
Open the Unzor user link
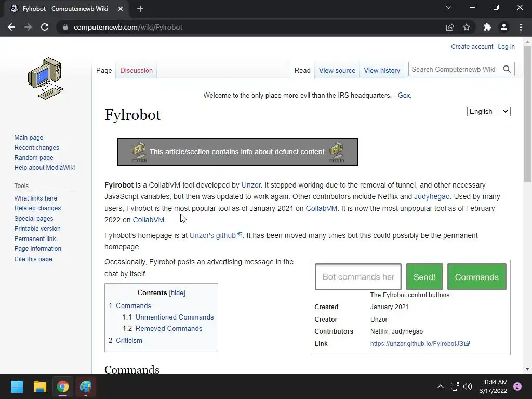pos(251,185)
